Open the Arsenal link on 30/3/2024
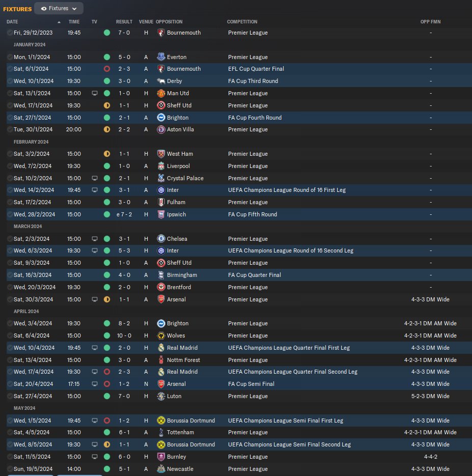Screen dimensions: 472x476 [176, 299]
